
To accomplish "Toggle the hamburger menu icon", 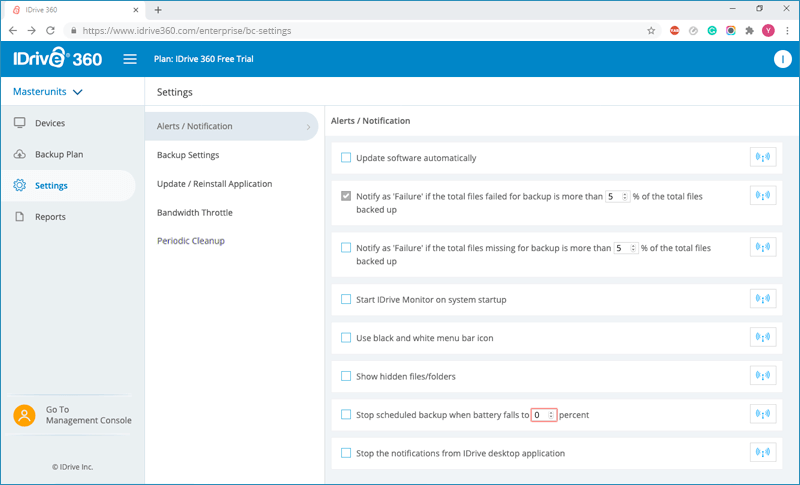I will point(130,59).
